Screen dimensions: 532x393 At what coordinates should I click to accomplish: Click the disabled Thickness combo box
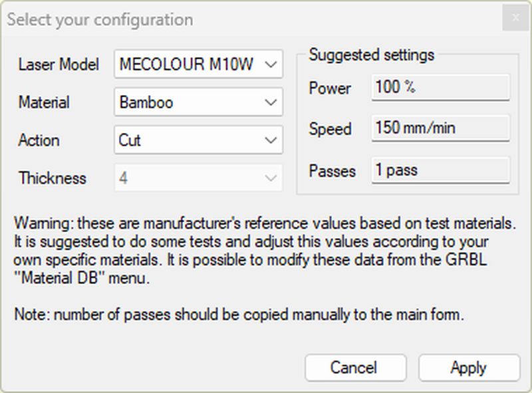tap(198, 178)
